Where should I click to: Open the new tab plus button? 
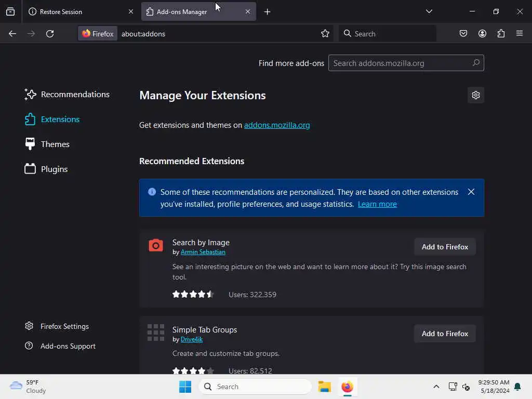(268, 12)
